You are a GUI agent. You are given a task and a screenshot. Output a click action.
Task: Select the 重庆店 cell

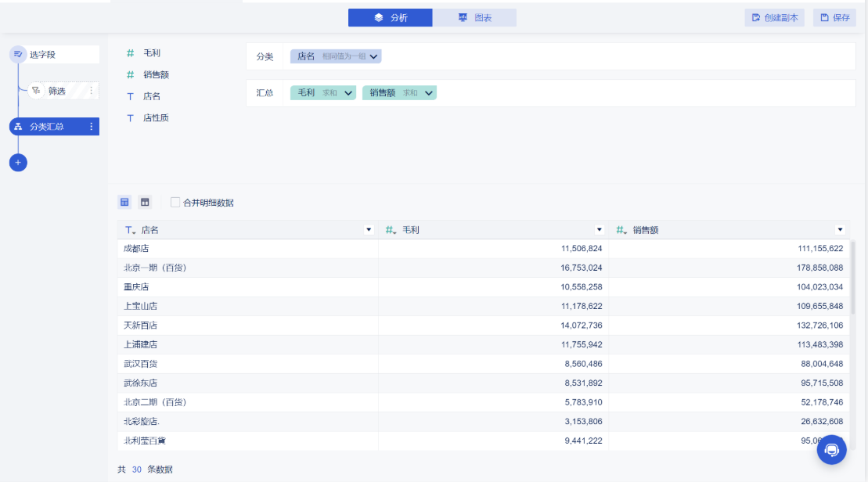pos(247,287)
